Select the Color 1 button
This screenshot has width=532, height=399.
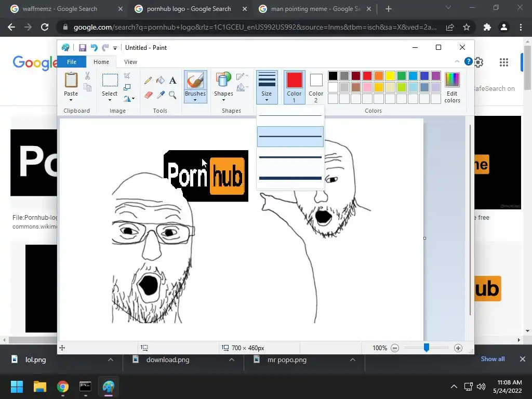(294, 87)
